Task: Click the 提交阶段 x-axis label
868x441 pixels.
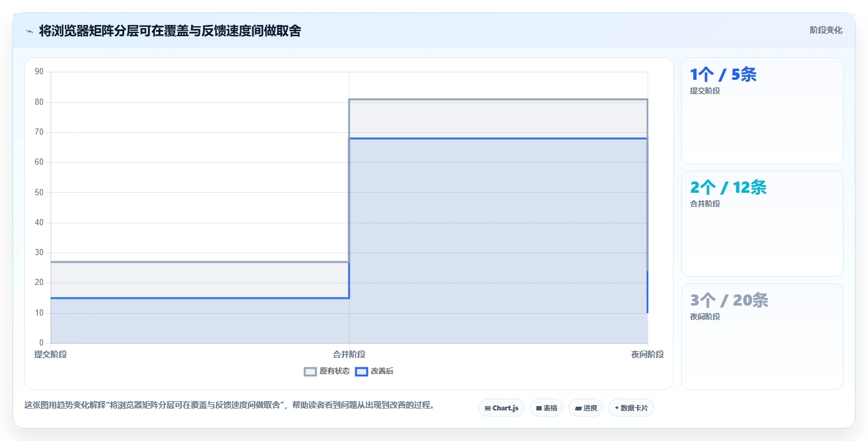Action: coord(51,355)
